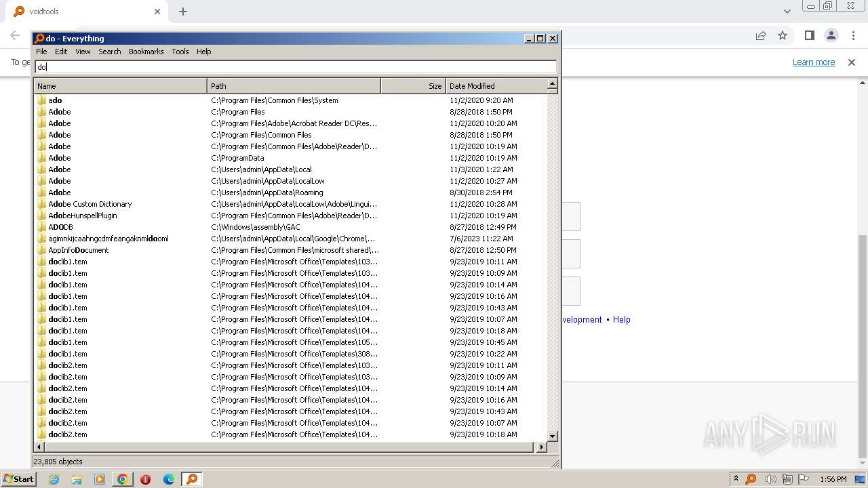
Task: Open the Tools menu
Action: pyautogui.click(x=180, y=52)
